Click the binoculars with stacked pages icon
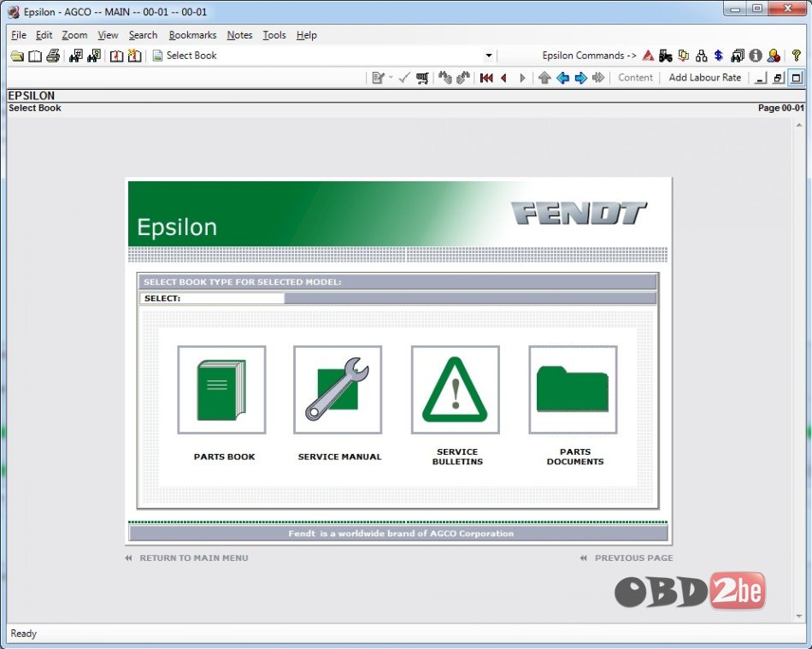This screenshot has width=812, height=649. (x=738, y=56)
